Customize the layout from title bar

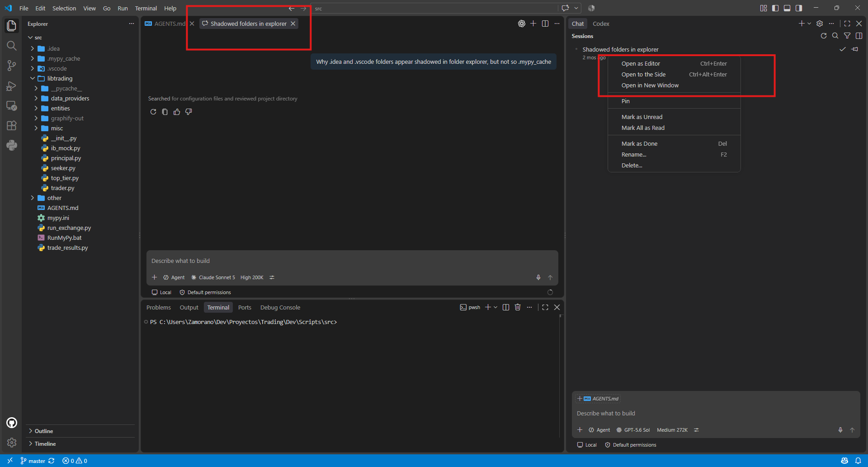(x=764, y=8)
